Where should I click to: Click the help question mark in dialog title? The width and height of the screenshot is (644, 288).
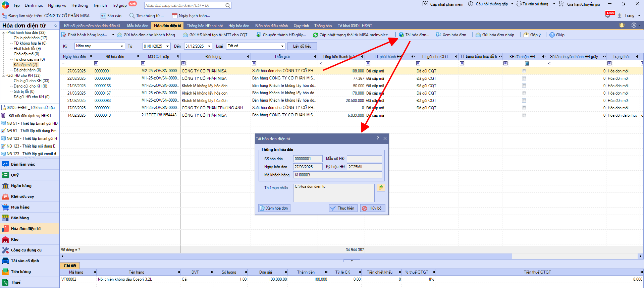378,138
